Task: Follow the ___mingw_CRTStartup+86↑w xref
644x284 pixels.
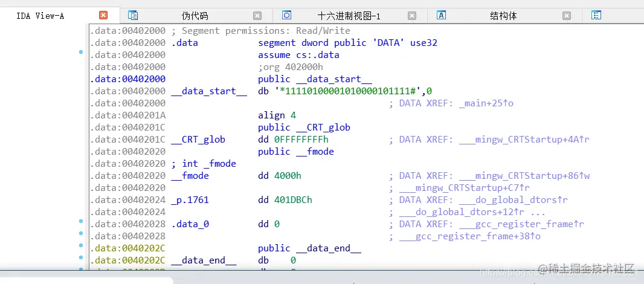Action: pos(524,176)
